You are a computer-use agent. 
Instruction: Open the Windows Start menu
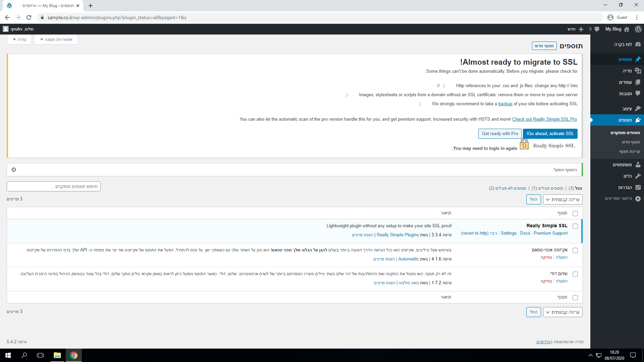[8, 355]
